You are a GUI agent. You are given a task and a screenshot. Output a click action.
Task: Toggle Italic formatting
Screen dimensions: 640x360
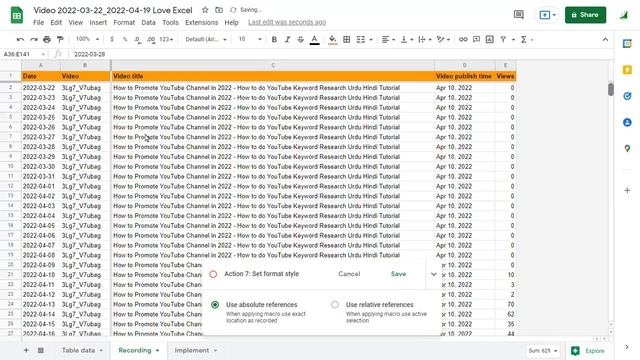point(287,40)
